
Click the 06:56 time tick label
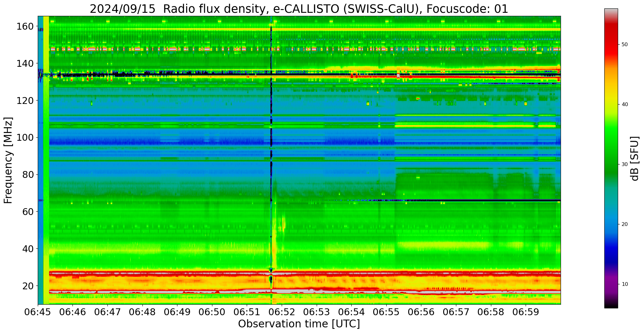(421, 312)
